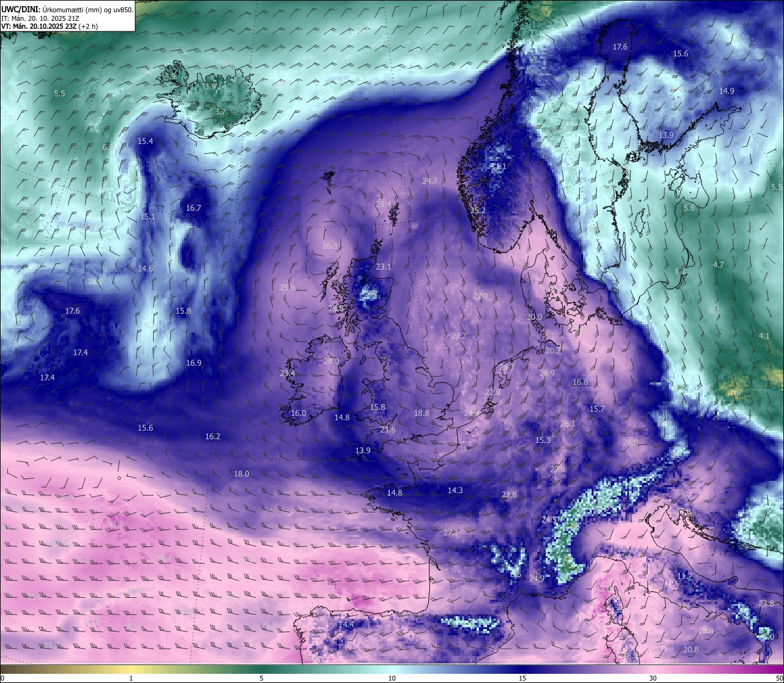Click the 20.2 value over northern Germany
This screenshot has height=683, width=784.
tap(553, 350)
